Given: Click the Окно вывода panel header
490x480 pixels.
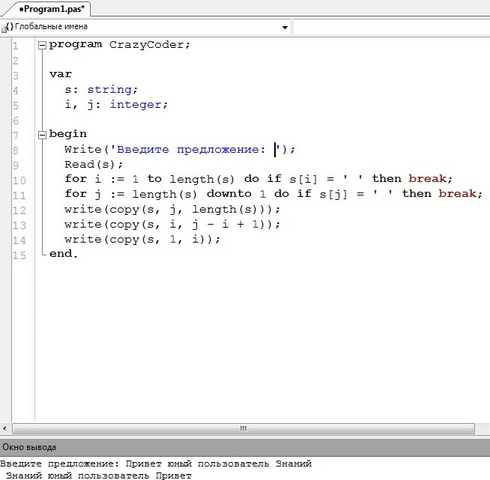Looking at the screenshot, I should tap(245, 447).
